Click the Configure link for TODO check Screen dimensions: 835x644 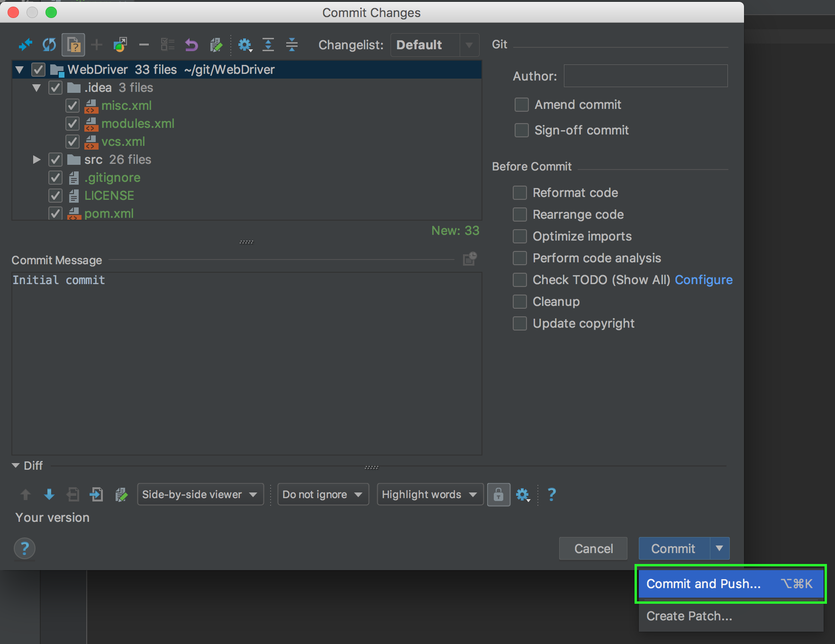coord(703,280)
